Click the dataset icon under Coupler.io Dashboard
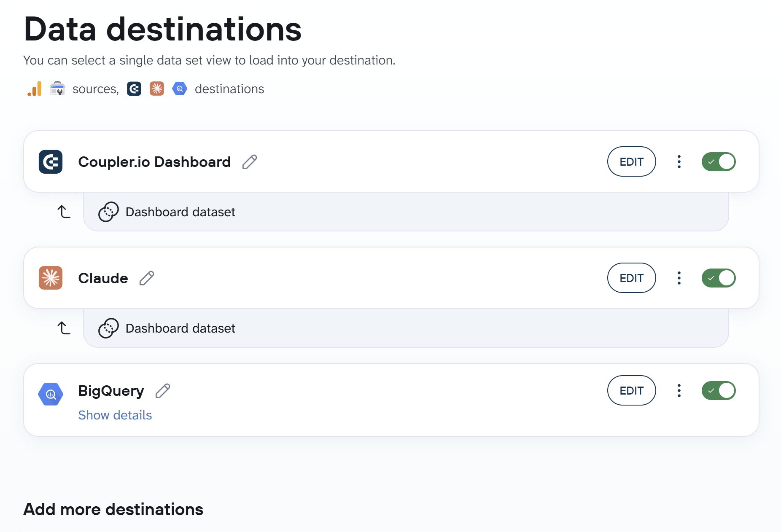 [108, 212]
